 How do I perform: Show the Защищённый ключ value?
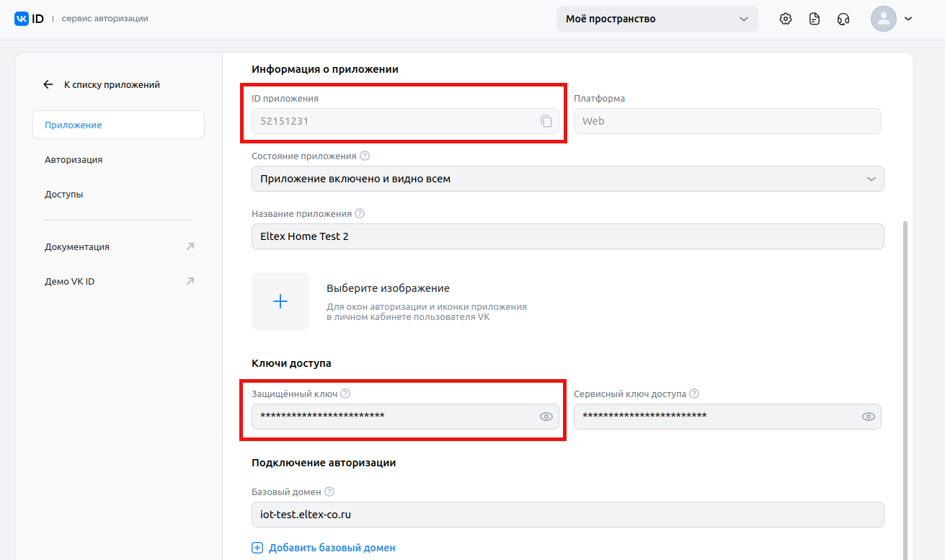pyautogui.click(x=546, y=417)
